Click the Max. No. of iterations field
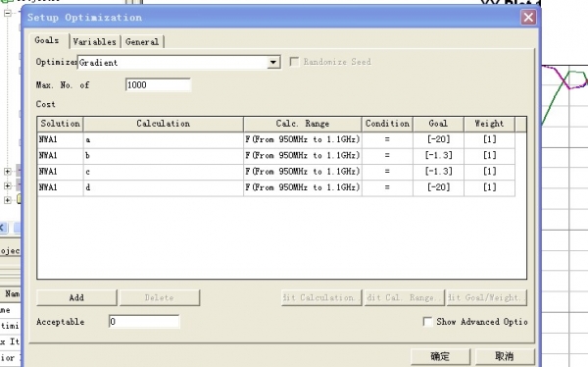 (x=158, y=85)
